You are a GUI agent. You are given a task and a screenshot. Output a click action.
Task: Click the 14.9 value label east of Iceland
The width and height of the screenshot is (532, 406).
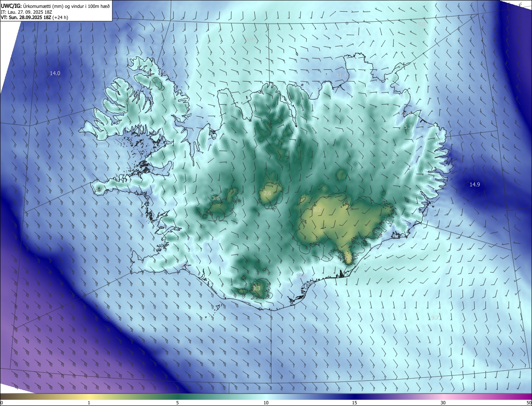pos(475,185)
